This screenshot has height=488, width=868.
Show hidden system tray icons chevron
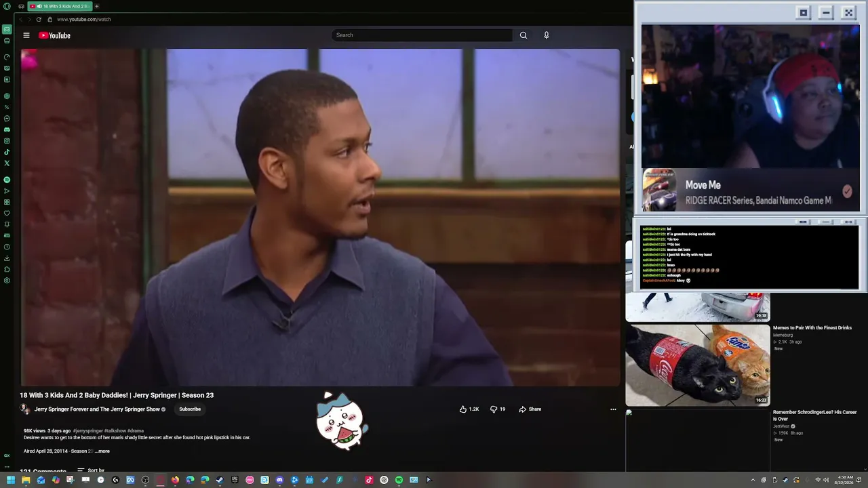point(753,480)
